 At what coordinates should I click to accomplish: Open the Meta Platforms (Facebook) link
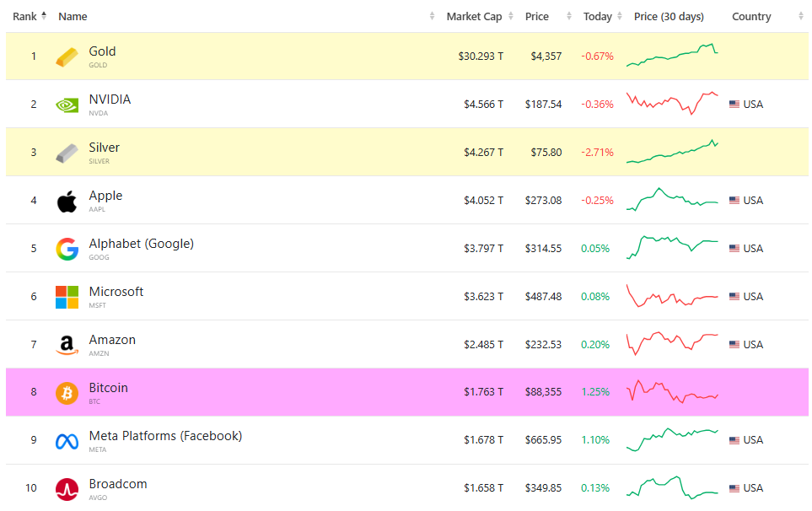coord(165,436)
